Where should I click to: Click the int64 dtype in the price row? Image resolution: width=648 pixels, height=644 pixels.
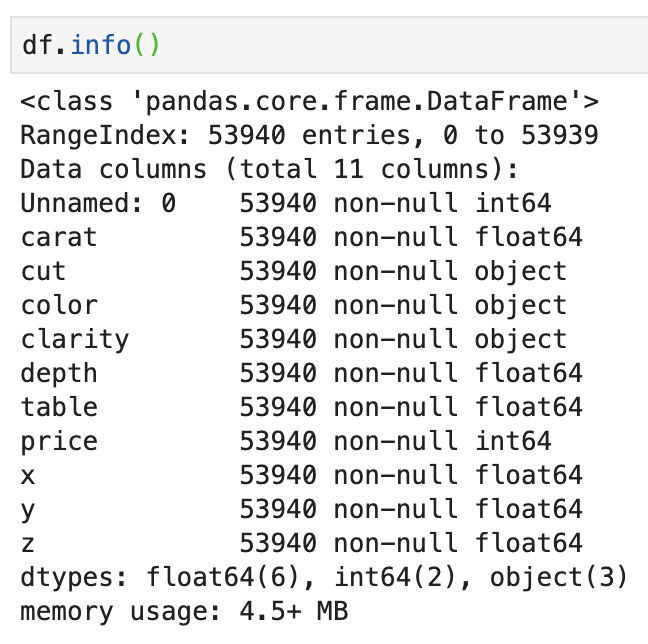[x=513, y=441]
